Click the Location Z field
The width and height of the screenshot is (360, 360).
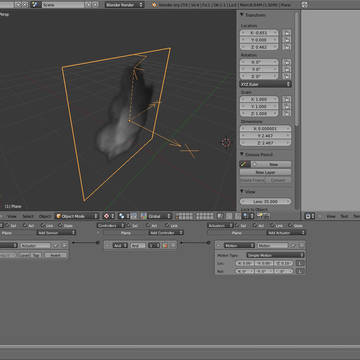(x=259, y=47)
